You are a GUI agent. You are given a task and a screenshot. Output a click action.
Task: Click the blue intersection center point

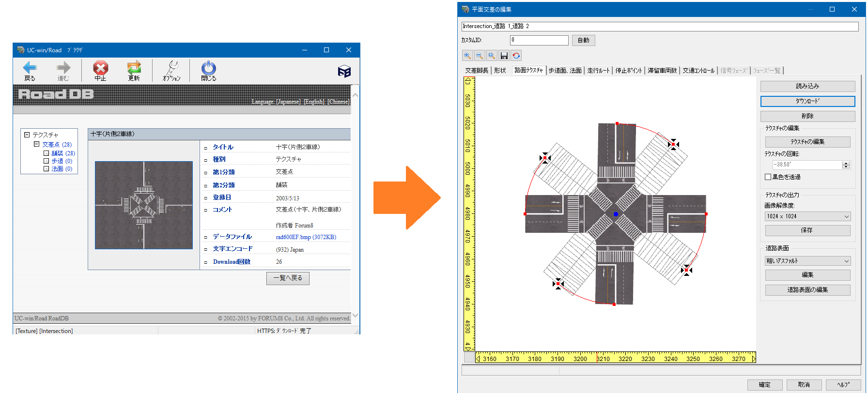pos(616,214)
